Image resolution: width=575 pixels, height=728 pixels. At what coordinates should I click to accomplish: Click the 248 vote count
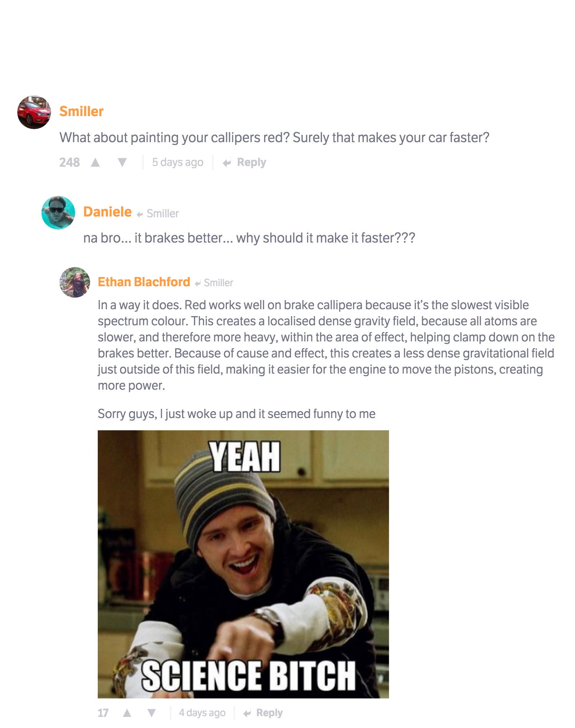(x=69, y=162)
